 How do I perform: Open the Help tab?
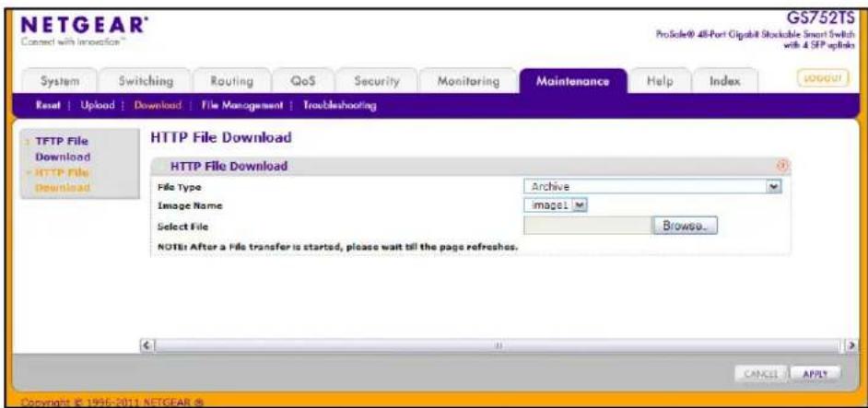click(659, 81)
